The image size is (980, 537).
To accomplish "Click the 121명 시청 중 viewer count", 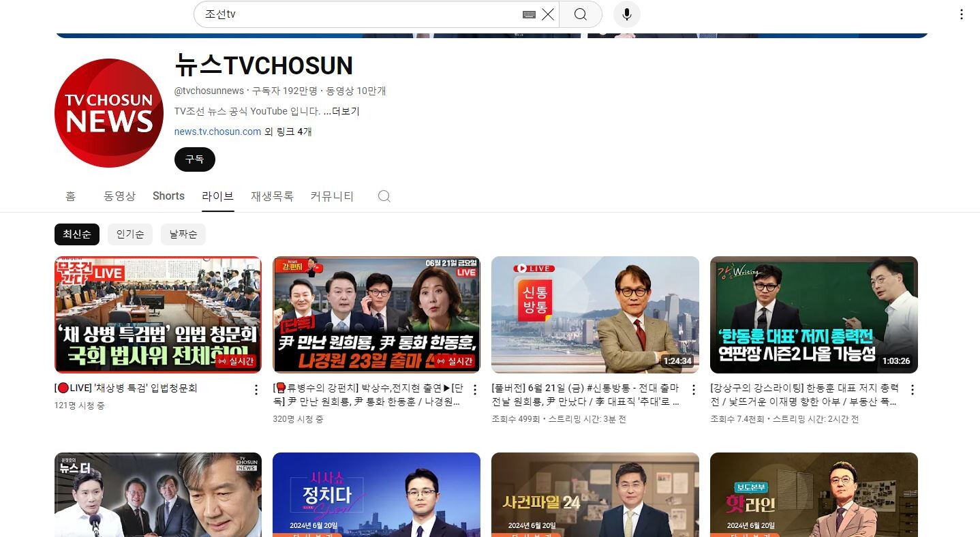I will click(x=80, y=405).
